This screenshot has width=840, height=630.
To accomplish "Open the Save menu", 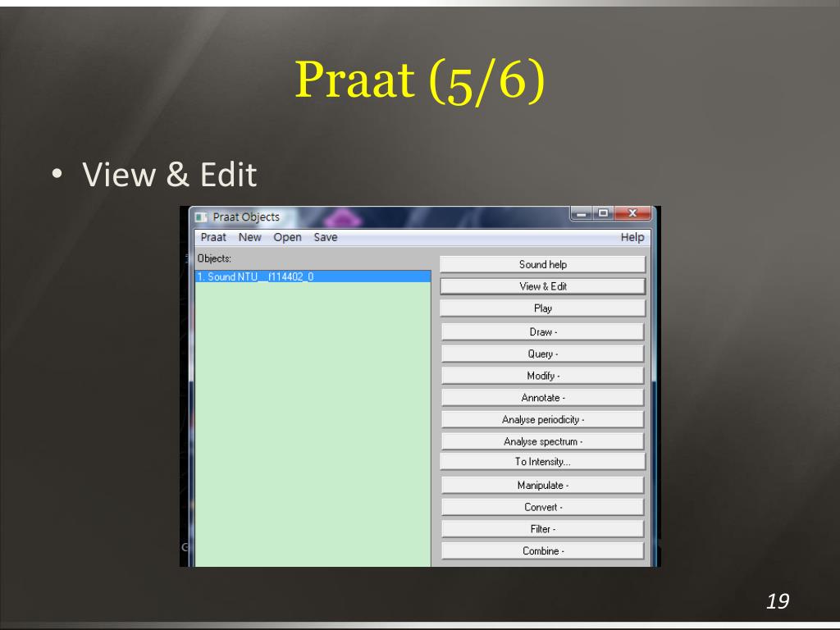I will (325, 237).
